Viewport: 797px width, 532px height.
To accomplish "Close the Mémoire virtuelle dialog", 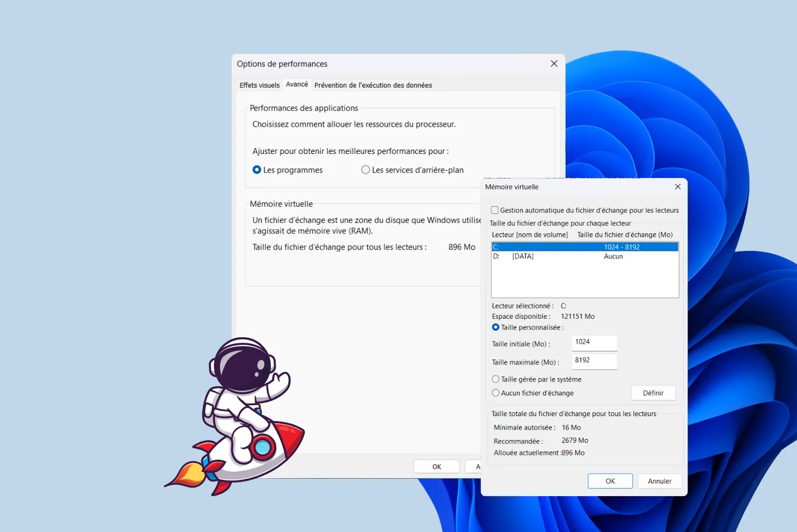I will 677,187.
